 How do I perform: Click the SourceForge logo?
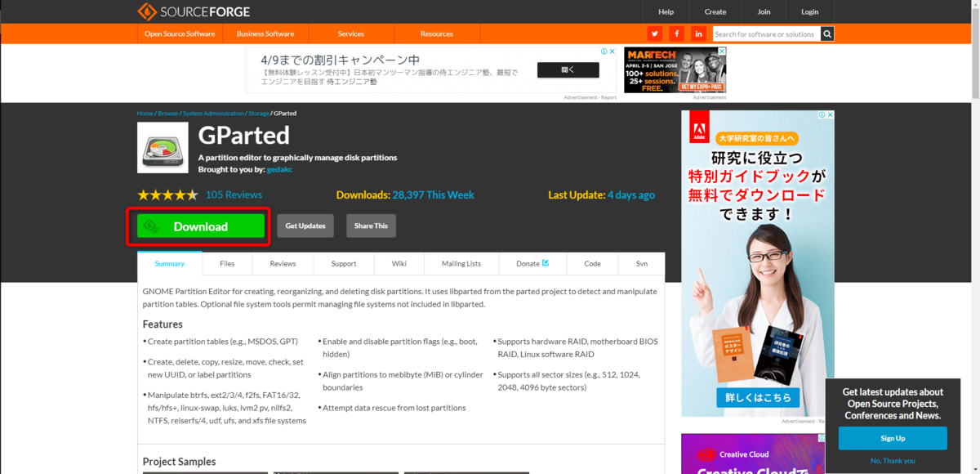pyautogui.click(x=194, y=11)
